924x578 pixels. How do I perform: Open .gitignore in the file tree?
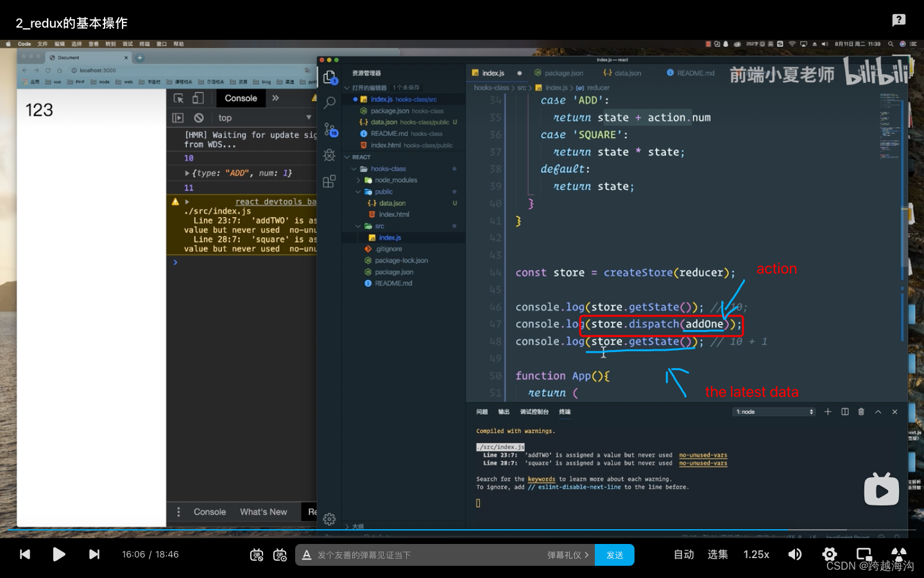[x=389, y=249]
